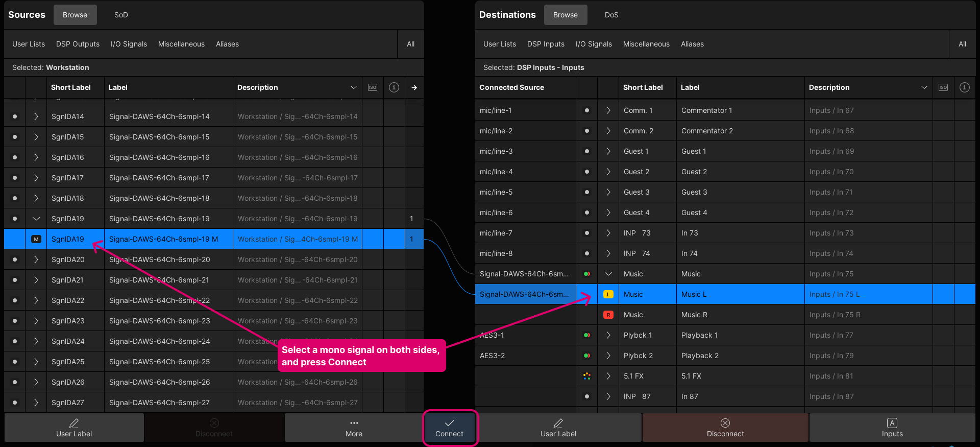Expand the Guest 1 destination row
This screenshot has width=980, height=447.
[608, 151]
